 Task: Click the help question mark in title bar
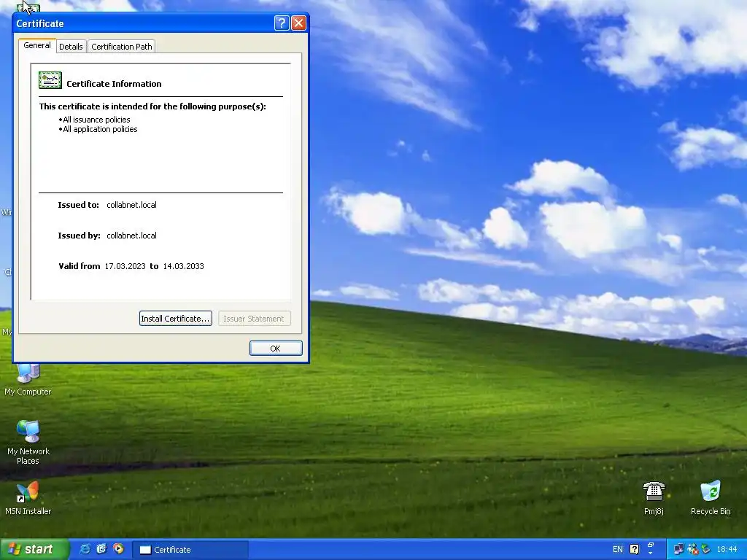tap(282, 23)
